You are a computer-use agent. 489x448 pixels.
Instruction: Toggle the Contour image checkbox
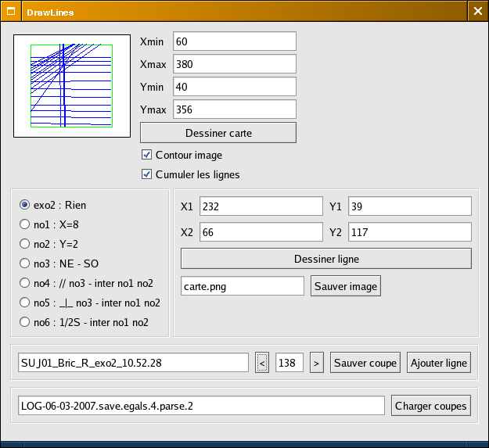[146, 155]
